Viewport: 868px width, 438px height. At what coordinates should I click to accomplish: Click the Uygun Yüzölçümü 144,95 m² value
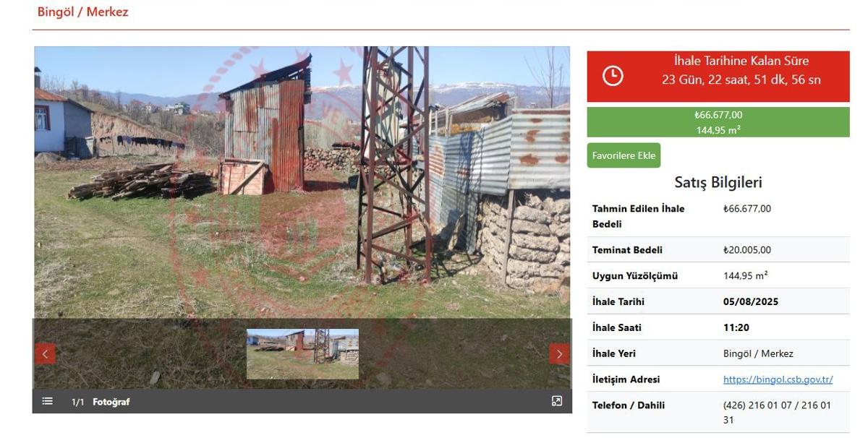(746, 276)
